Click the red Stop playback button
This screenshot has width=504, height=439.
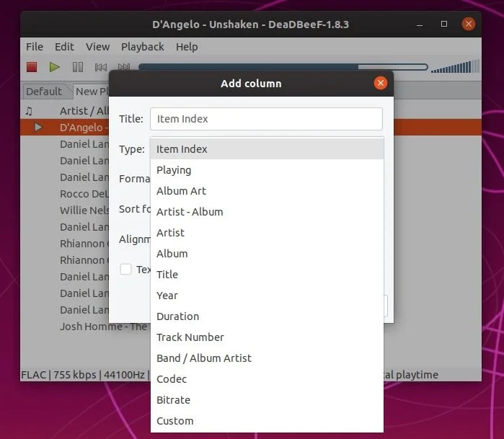32,67
